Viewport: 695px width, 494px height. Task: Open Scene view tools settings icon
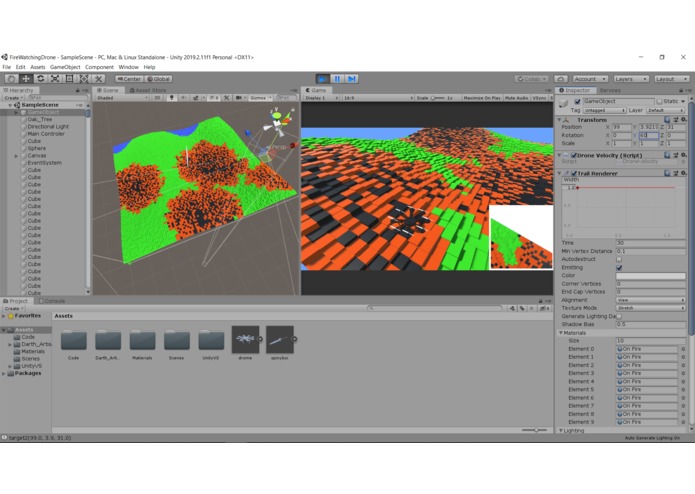(226, 97)
